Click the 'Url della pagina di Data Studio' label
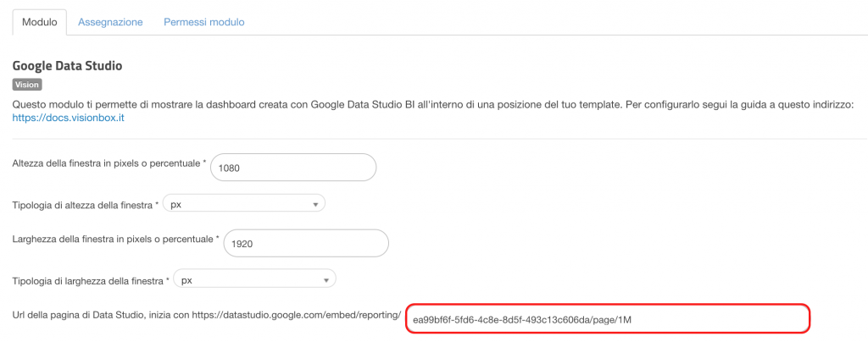This screenshot has height=342, width=868. click(x=207, y=315)
